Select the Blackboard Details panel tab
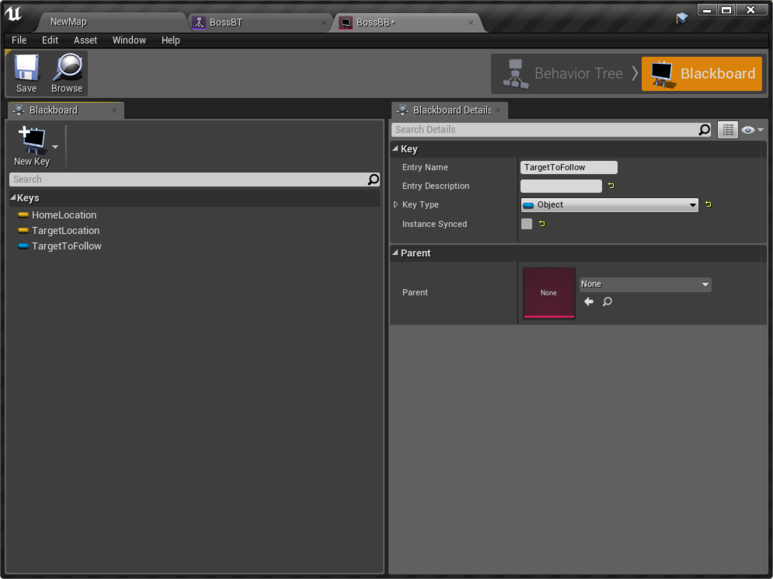 click(452, 110)
